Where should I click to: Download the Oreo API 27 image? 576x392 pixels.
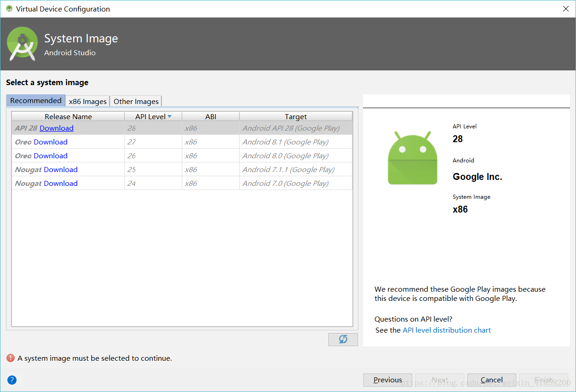point(51,142)
